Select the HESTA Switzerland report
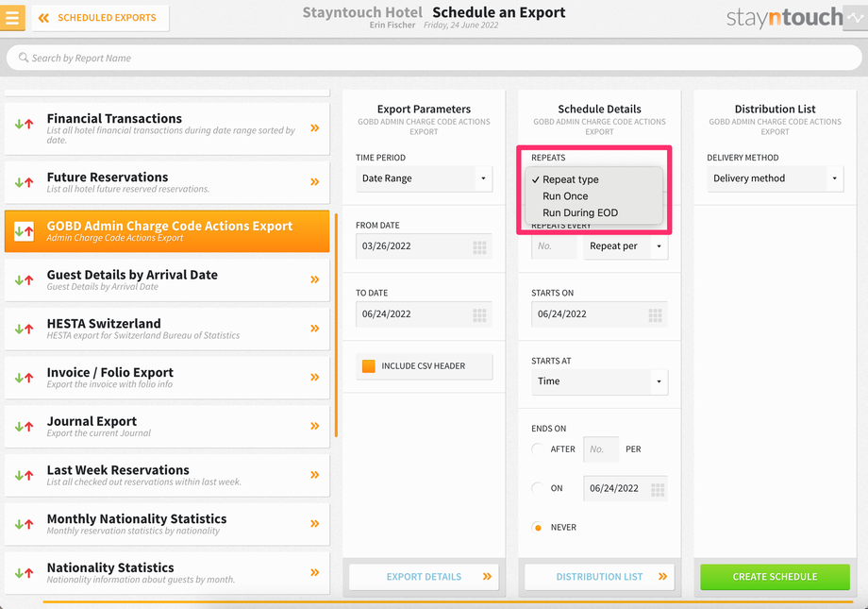The height and width of the screenshot is (609, 868). [167, 329]
